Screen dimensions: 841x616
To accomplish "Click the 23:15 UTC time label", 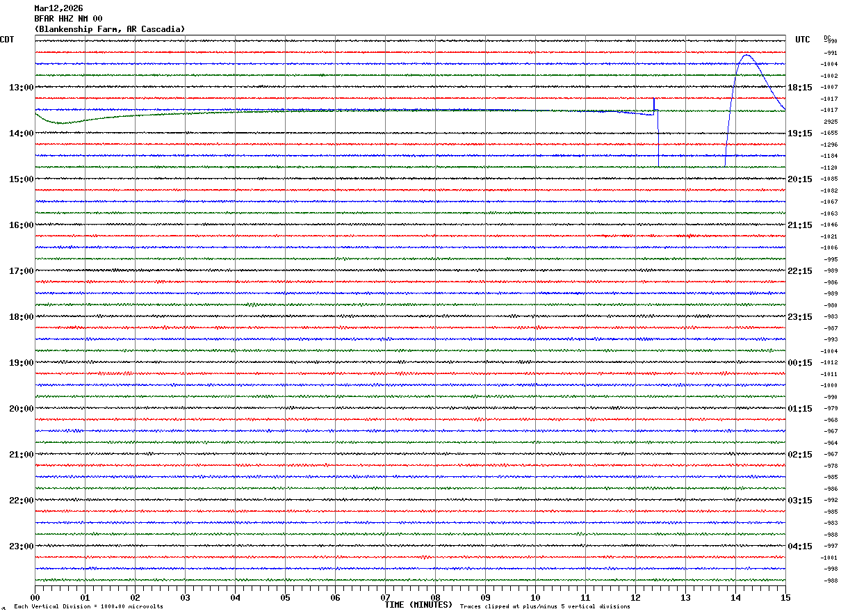I will click(x=800, y=317).
